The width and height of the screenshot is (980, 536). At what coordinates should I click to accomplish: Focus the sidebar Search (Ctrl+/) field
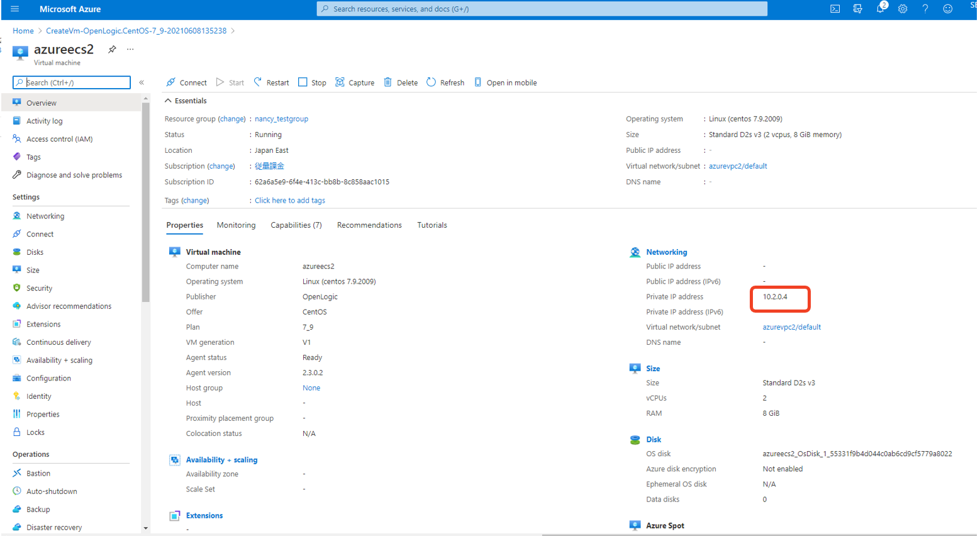[72, 82]
